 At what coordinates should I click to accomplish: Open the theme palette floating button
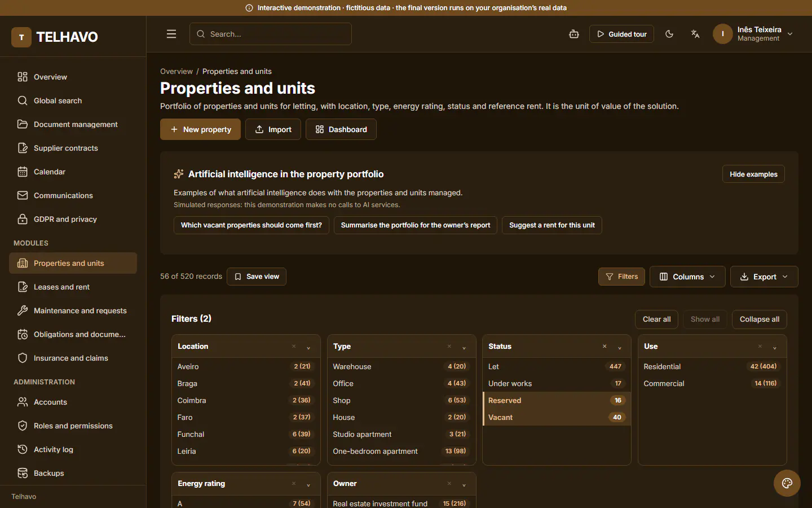click(787, 483)
